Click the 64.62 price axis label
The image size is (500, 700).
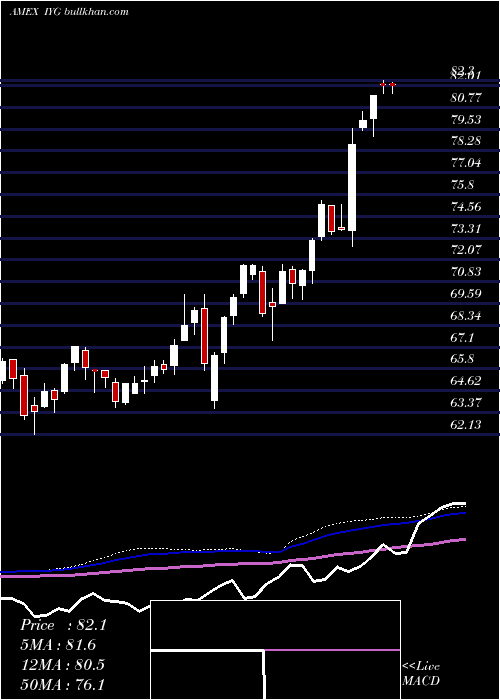pos(466,381)
